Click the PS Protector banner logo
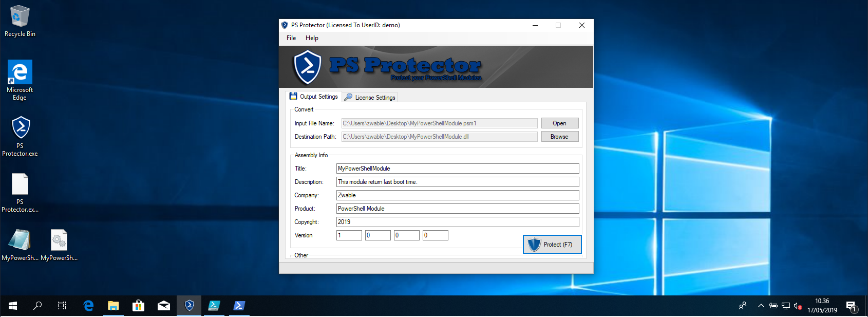This screenshot has height=317, width=868. click(x=307, y=67)
